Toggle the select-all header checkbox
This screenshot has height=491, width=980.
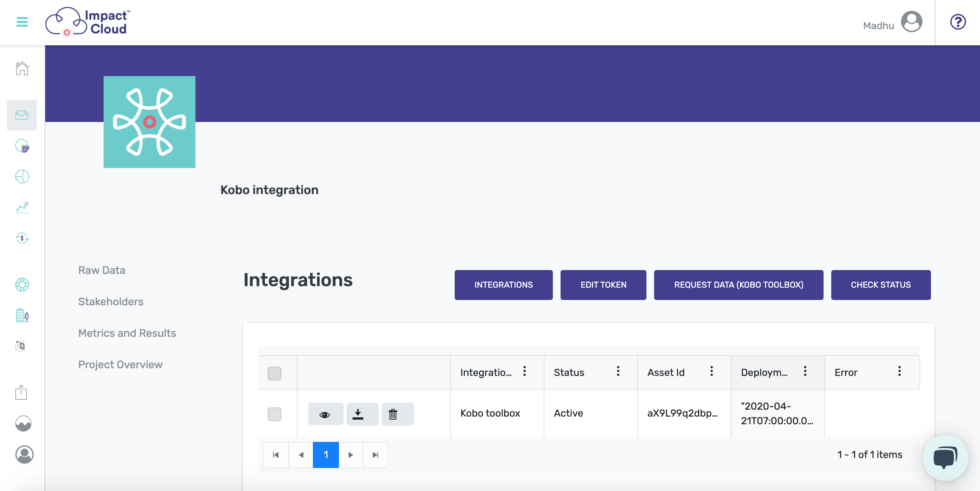pyautogui.click(x=275, y=373)
